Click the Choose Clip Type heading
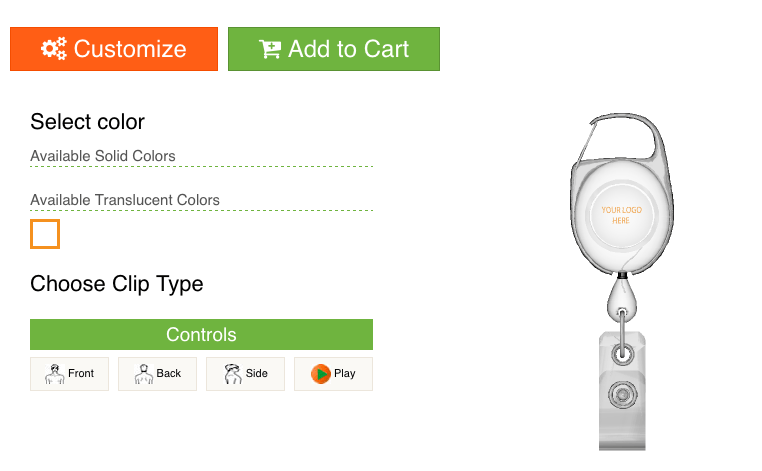This screenshot has height=471, width=762. [117, 284]
